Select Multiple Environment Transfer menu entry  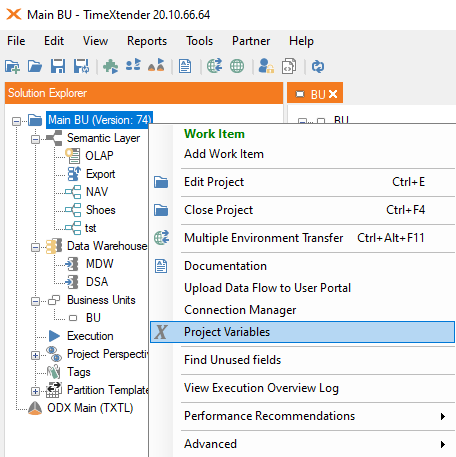click(302, 238)
